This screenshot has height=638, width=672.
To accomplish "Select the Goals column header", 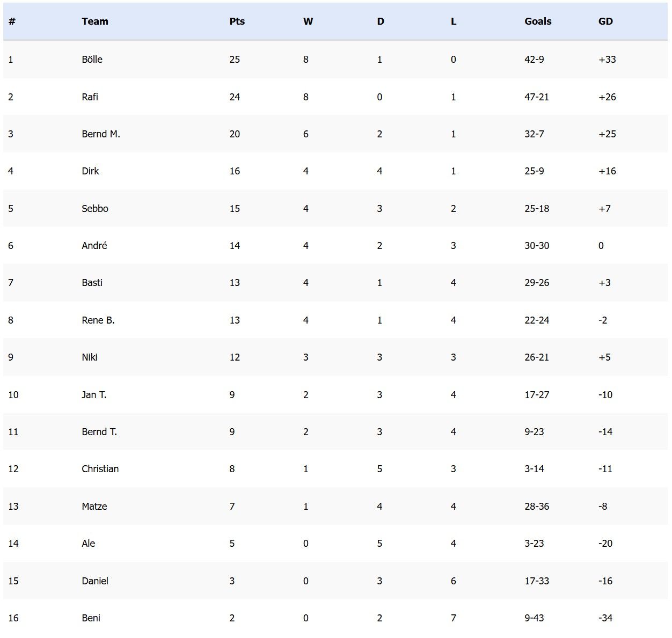I will click(x=538, y=21).
